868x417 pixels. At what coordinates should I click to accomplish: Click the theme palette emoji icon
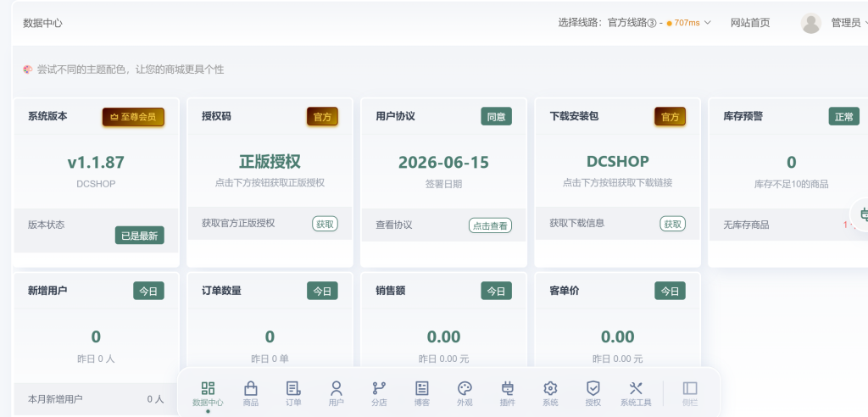[x=28, y=69]
